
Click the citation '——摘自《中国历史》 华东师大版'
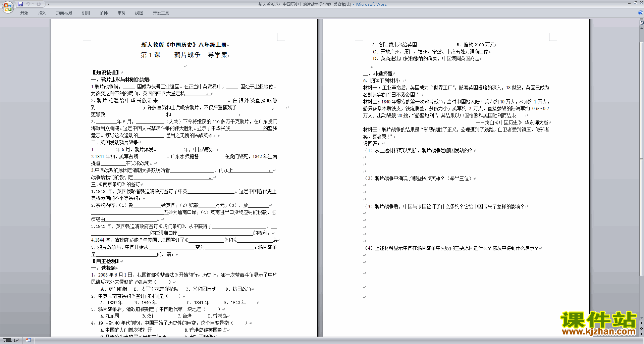click(512, 122)
